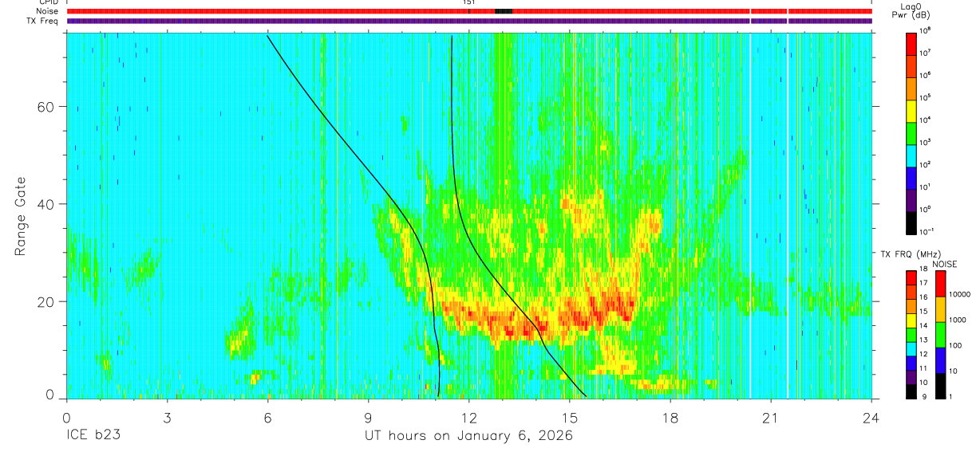The height and width of the screenshot is (452, 980).
Task: Click the y-axis tick label '20'
Action: click(x=46, y=301)
